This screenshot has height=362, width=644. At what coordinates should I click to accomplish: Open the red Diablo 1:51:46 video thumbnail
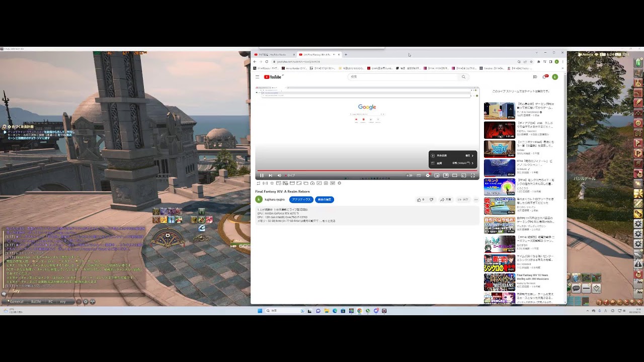(500, 130)
